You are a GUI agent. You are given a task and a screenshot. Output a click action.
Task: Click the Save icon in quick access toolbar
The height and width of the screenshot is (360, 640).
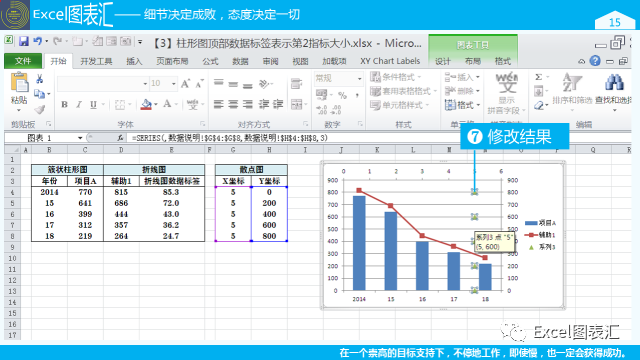[x=23, y=41]
